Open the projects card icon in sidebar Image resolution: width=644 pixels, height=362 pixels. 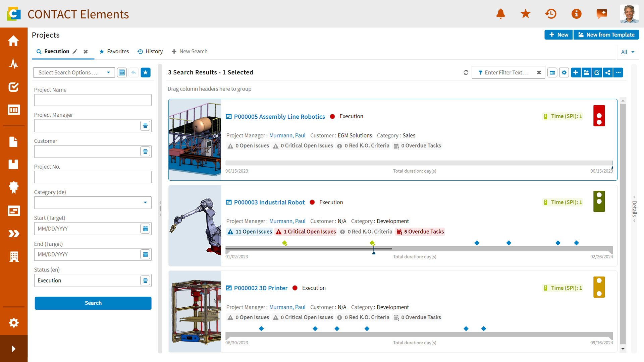(x=13, y=211)
